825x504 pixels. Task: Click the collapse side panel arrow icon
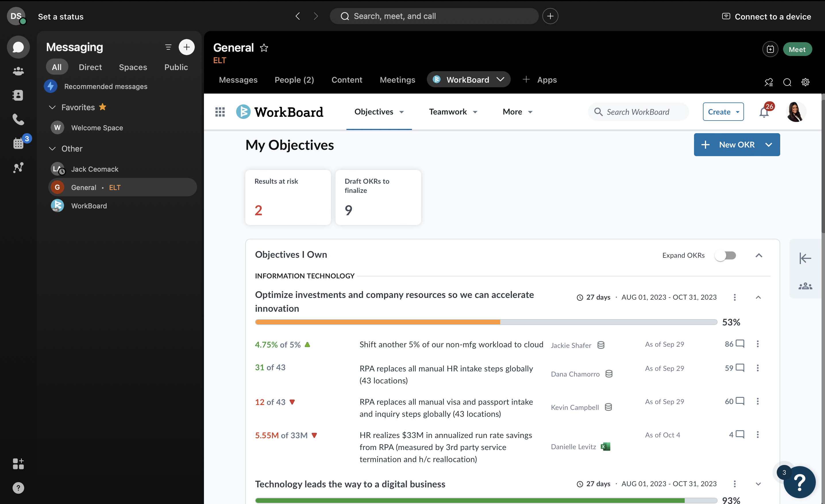click(x=805, y=258)
